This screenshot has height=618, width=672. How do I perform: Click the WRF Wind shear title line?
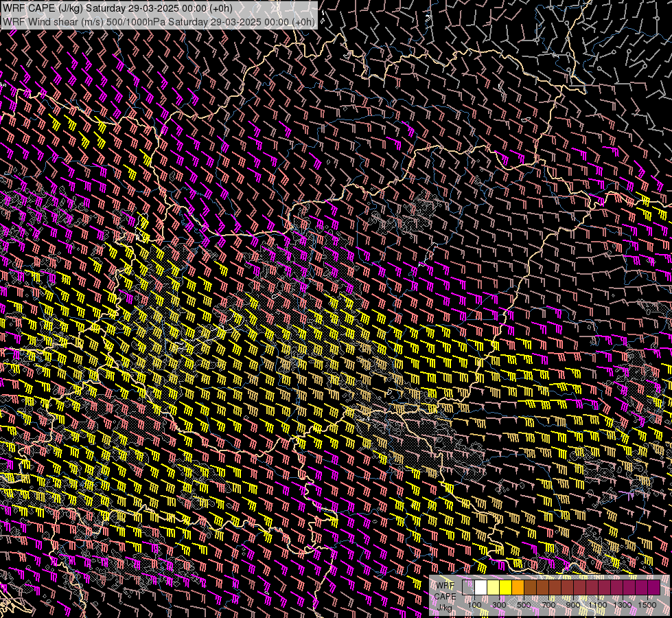159,21
